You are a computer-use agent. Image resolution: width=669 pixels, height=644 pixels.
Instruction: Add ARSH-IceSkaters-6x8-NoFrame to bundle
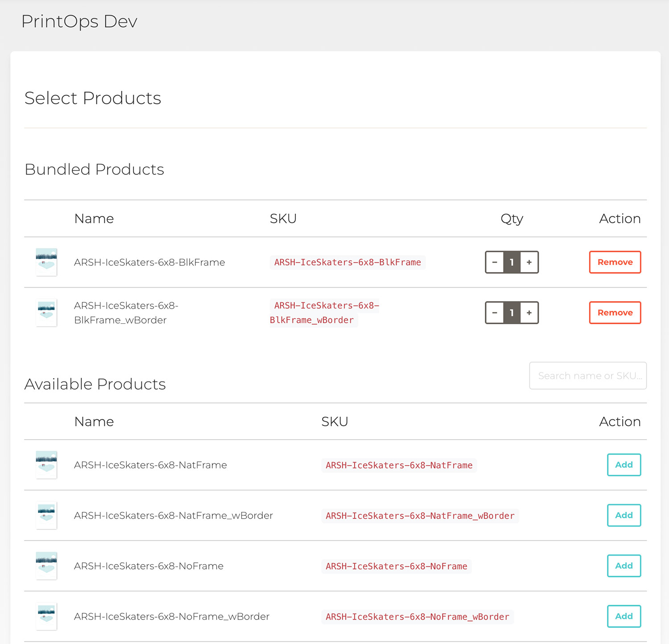click(x=624, y=566)
